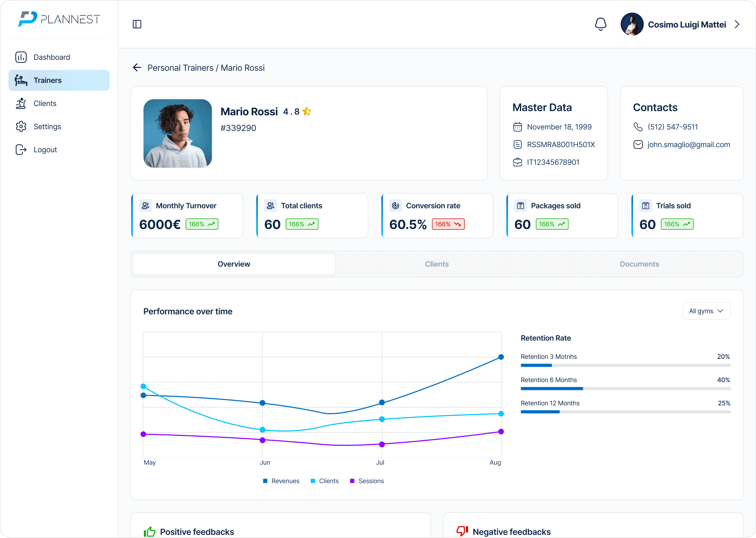The height and width of the screenshot is (538, 756).
Task: Click the john.smaglio@gmail.com email link
Action: point(688,145)
